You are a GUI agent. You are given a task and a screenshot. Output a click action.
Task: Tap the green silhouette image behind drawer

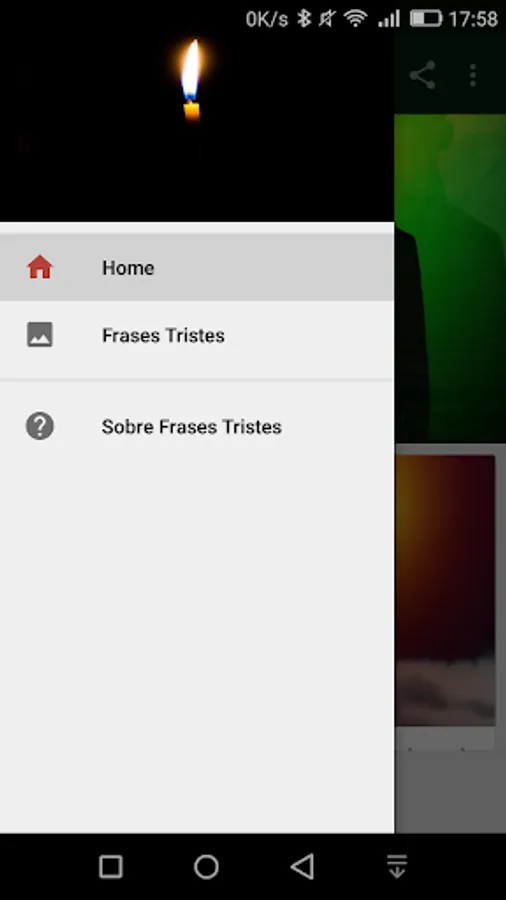coord(450,278)
